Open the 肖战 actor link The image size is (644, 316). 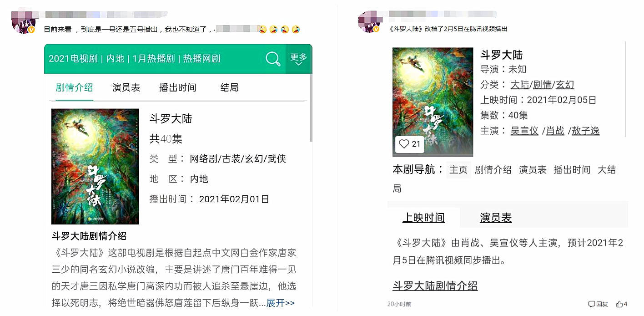point(555,131)
